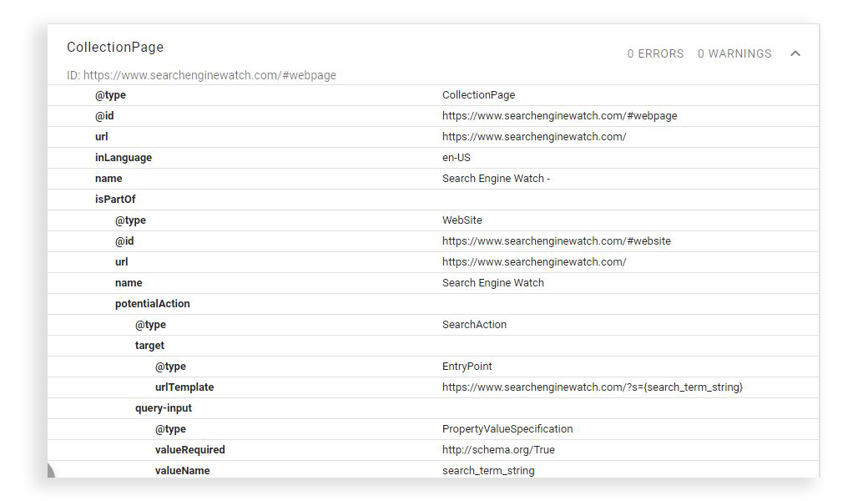This screenshot has width=868, height=501.
Task: Click the ID line ending in #webpage
Action: [201, 75]
